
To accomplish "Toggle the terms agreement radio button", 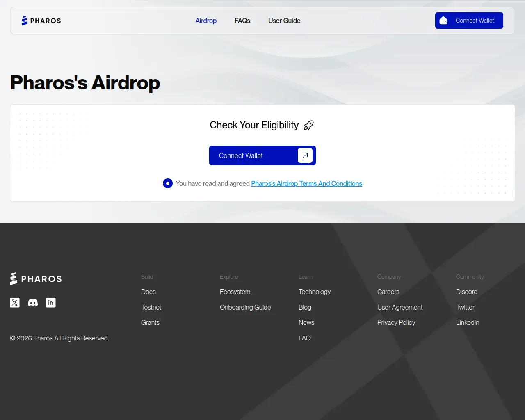I will 168,183.
